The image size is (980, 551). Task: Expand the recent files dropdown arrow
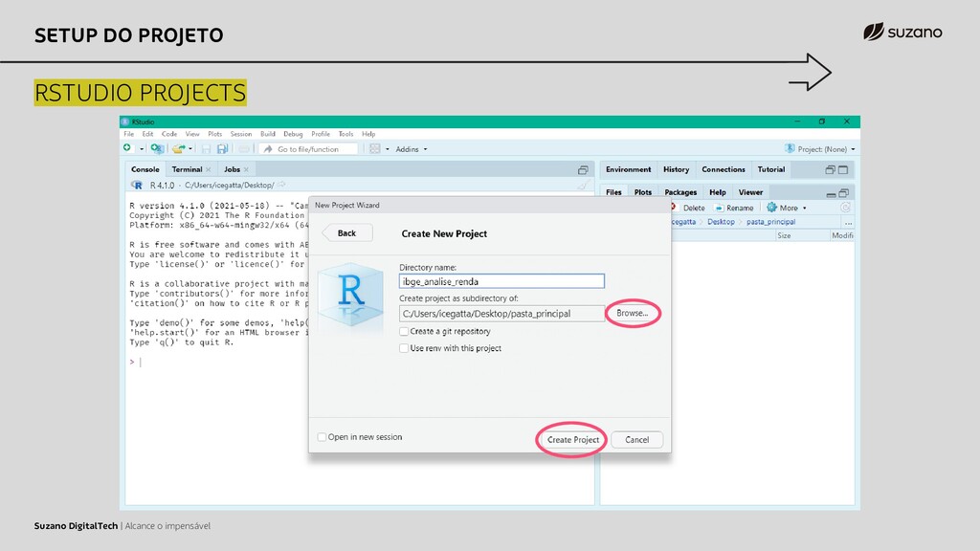(190, 149)
